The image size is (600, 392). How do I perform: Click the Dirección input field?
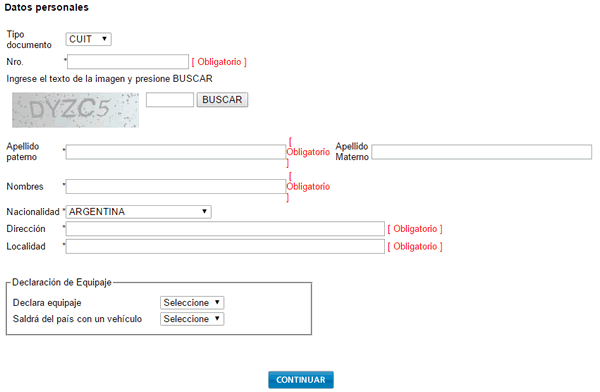225,229
